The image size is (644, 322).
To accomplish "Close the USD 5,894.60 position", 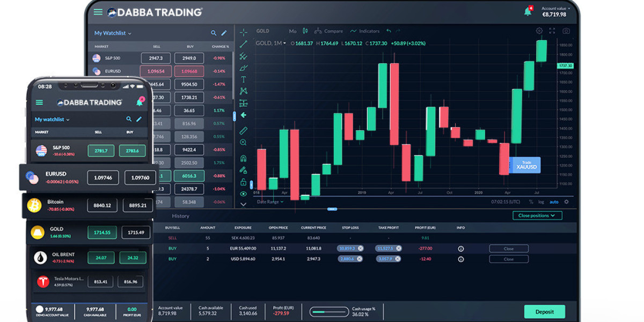I will coord(509,259).
